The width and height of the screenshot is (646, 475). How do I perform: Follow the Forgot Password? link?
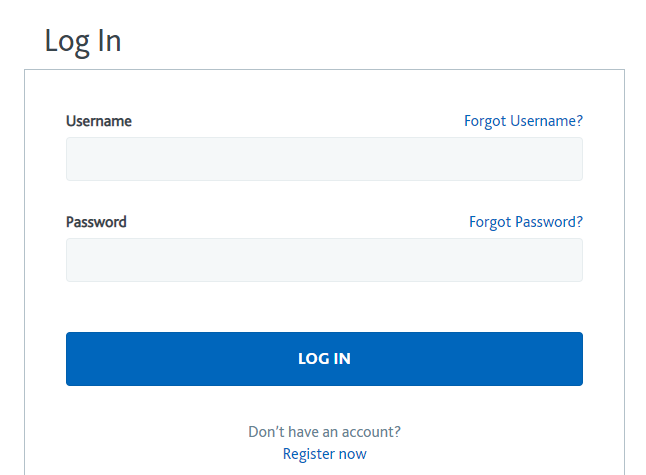pyautogui.click(x=526, y=222)
